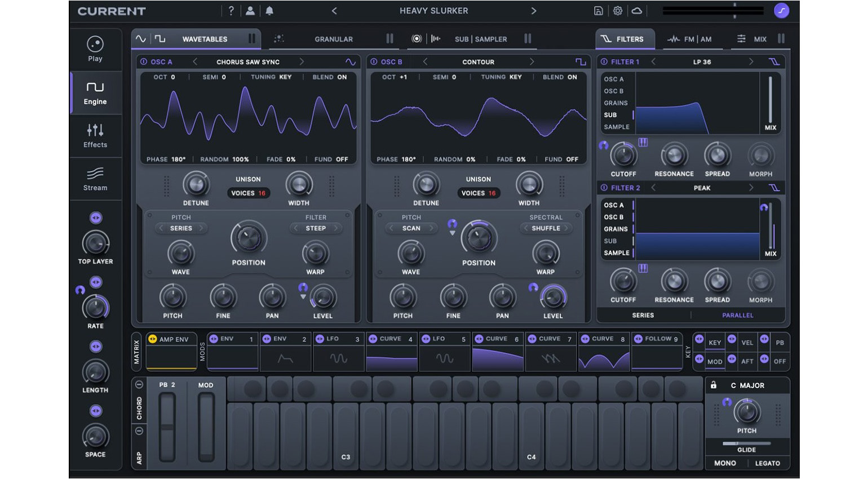Select the CURVE 6 modulator slot
868x479 pixels.
pos(498,352)
